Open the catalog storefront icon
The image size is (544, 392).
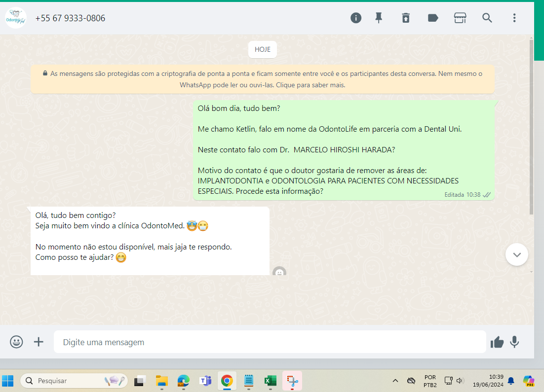click(x=460, y=18)
